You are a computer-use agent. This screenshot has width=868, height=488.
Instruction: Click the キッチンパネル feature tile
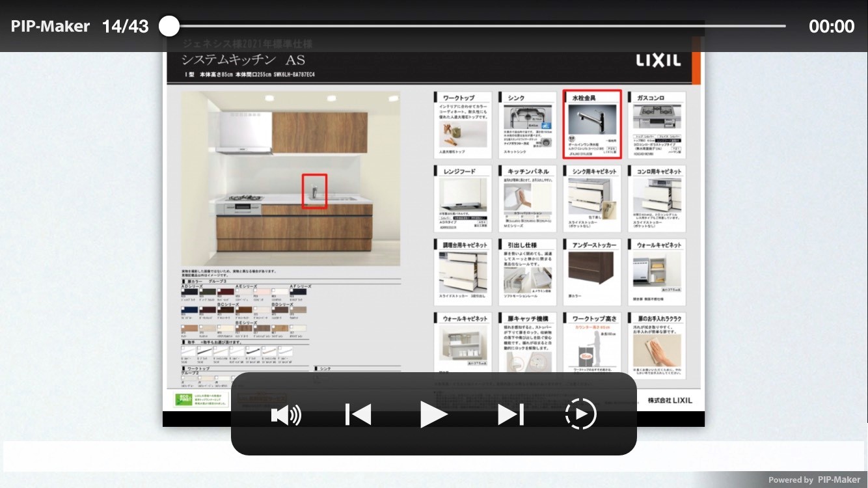[x=528, y=198]
